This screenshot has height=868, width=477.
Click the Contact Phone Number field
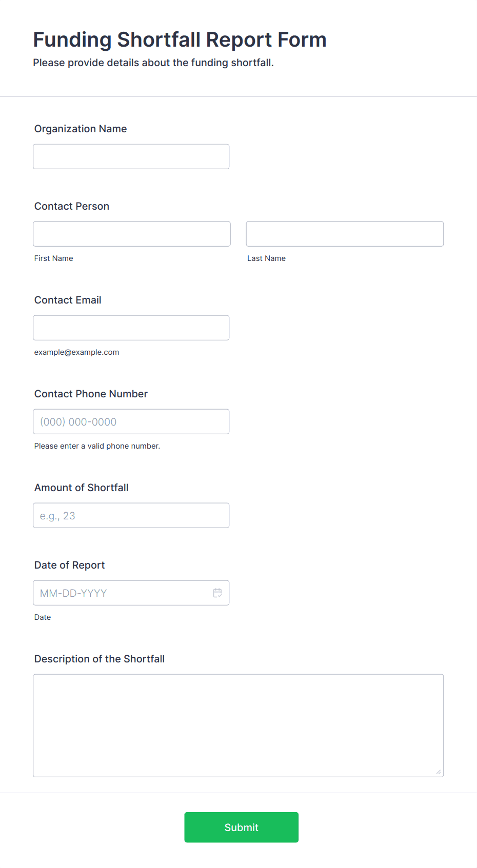(x=131, y=421)
